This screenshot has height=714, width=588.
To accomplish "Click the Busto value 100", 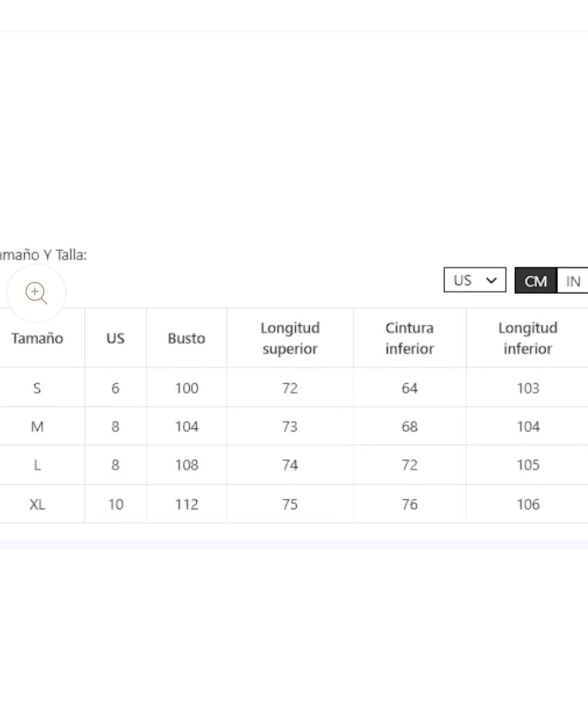I will pos(186,388).
